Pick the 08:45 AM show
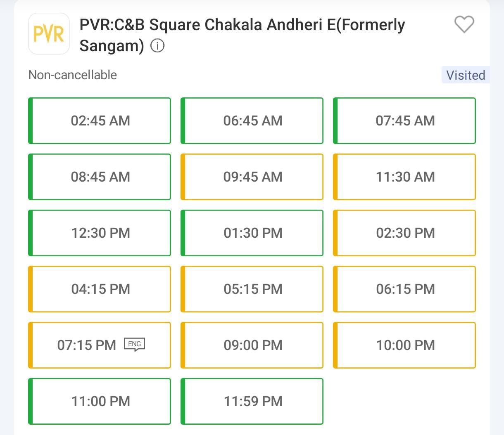 pos(100,177)
